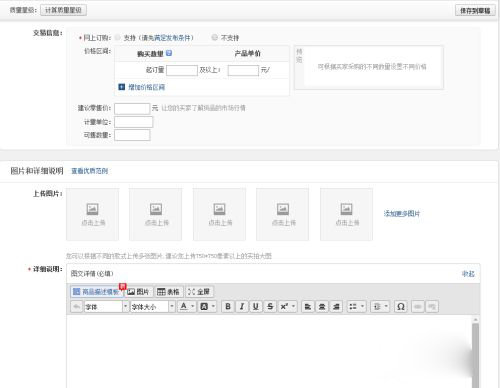Image resolution: width=500 pixels, height=388 pixels.
Task: Click the second 点击上传 image slot
Action: [156, 214]
